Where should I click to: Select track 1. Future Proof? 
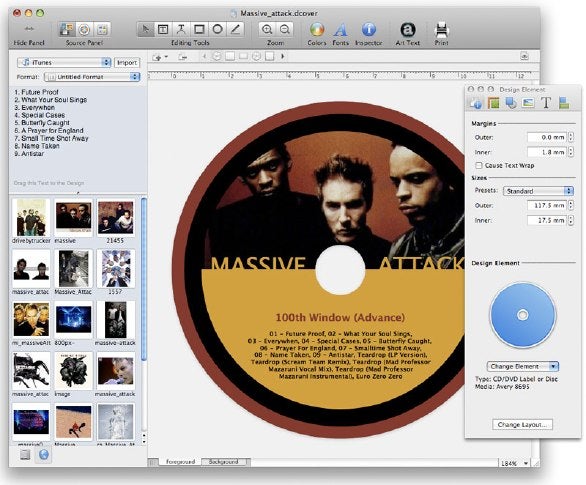tap(37, 92)
